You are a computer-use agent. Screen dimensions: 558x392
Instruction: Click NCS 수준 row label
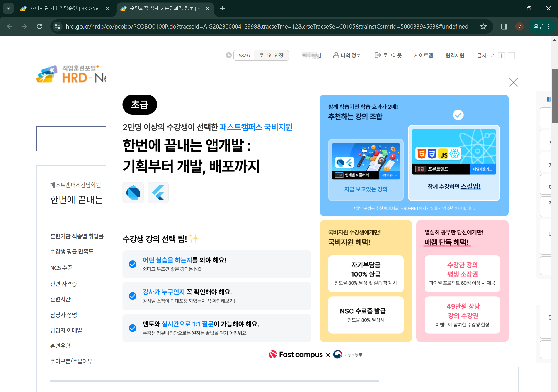coord(61,268)
